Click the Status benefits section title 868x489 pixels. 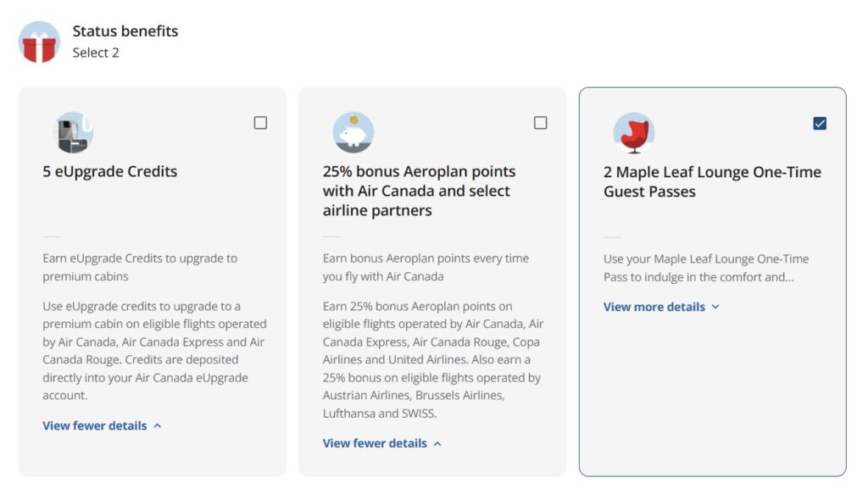(x=125, y=31)
